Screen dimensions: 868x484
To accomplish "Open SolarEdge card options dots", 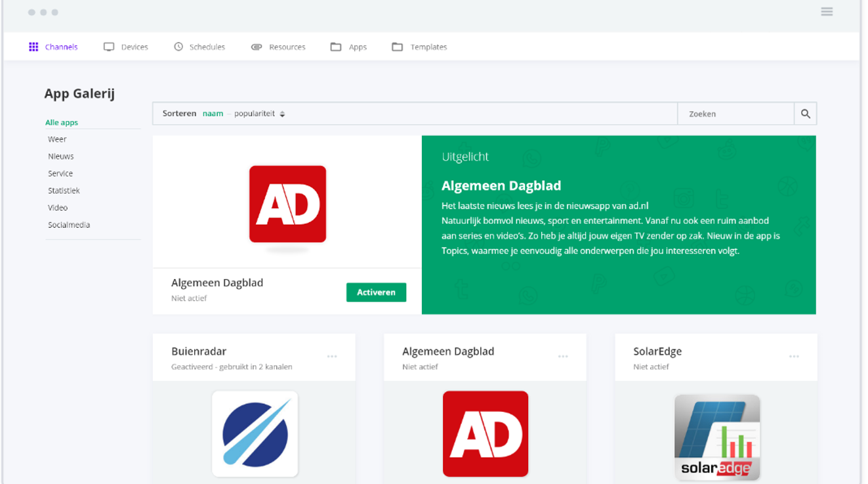I will click(x=794, y=357).
